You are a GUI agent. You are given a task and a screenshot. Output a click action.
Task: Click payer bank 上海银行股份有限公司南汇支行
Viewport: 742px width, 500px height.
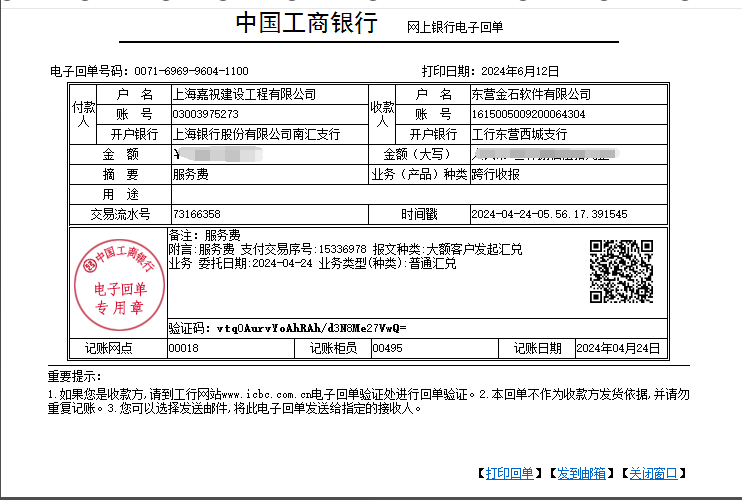256,134
